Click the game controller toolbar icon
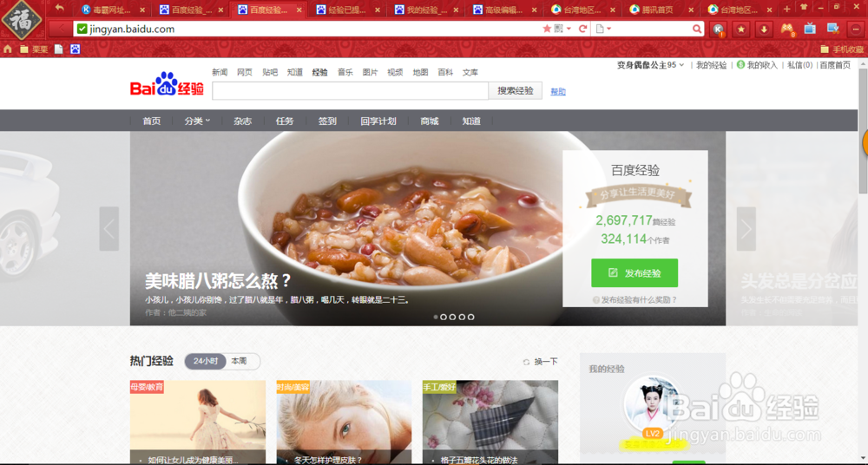868x465 pixels. pyautogui.click(x=787, y=29)
